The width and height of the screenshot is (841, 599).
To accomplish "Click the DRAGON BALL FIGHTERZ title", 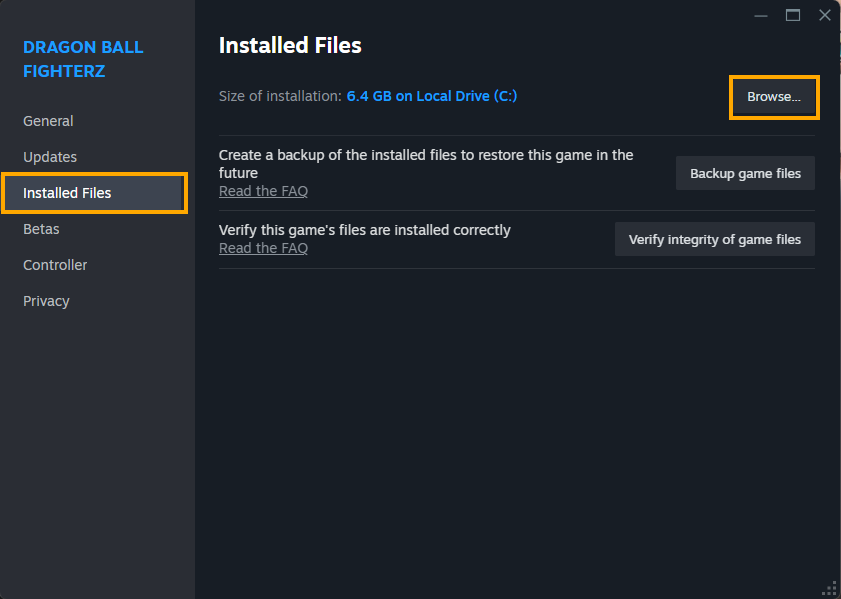I will [83, 59].
